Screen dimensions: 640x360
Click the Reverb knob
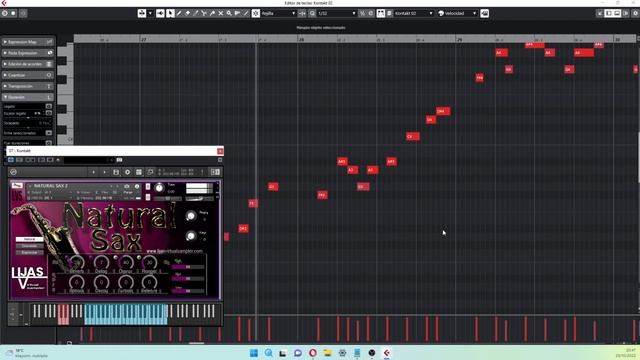[77, 262]
